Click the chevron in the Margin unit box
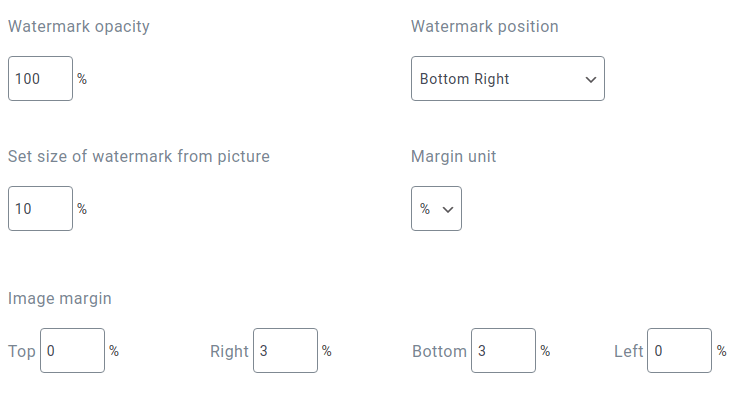 pos(447,210)
